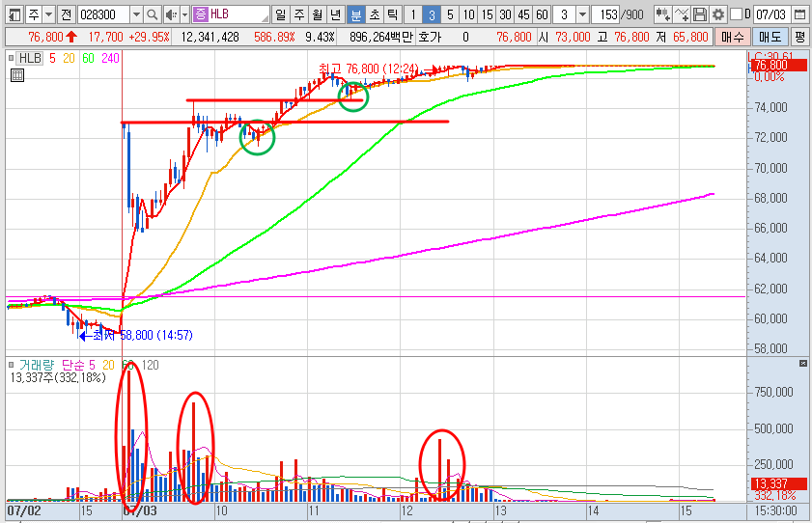Click the speaker sound alert icon
The width and height of the screenshot is (812, 523).
[x=171, y=14]
